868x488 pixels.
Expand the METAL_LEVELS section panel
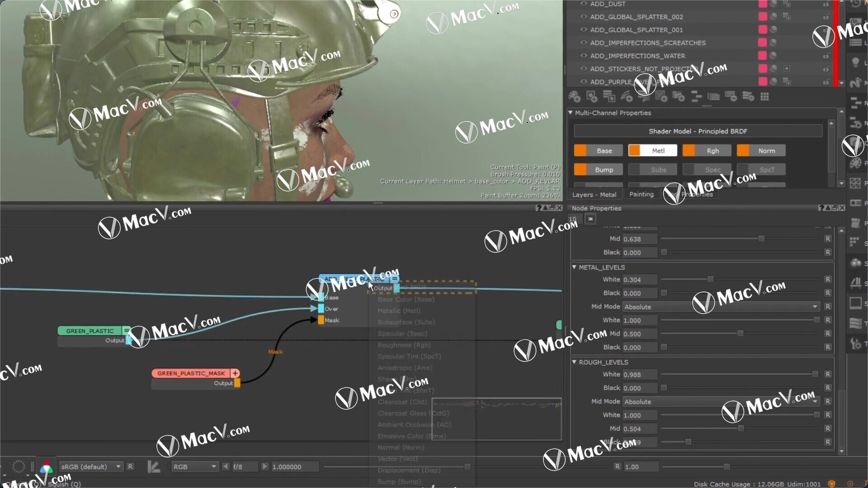pos(574,267)
